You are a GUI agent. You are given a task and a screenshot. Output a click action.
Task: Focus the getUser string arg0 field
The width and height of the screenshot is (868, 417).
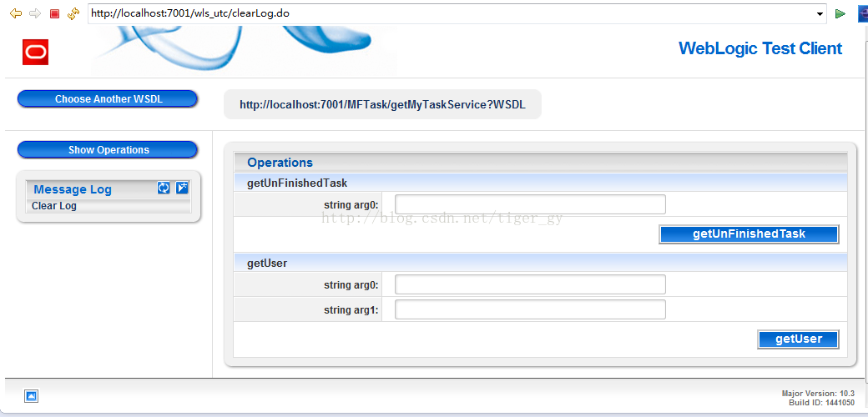(530, 284)
